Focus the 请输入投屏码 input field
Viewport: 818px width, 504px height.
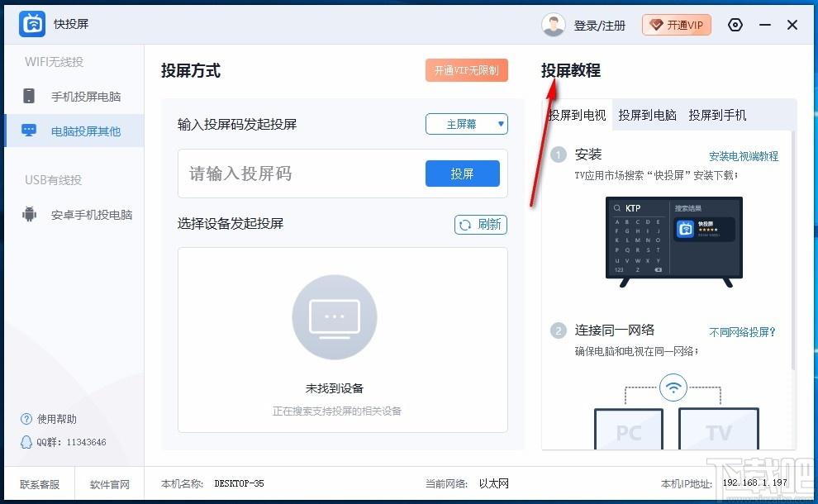[302, 174]
